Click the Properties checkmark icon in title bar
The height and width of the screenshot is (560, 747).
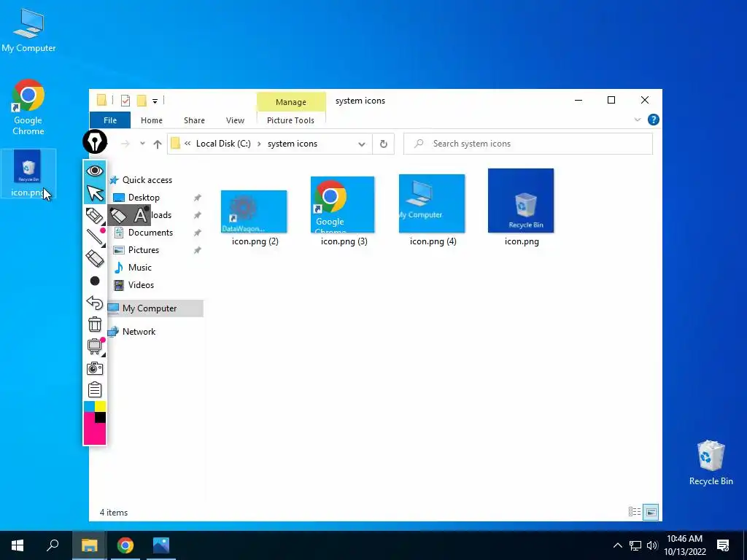pos(125,101)
